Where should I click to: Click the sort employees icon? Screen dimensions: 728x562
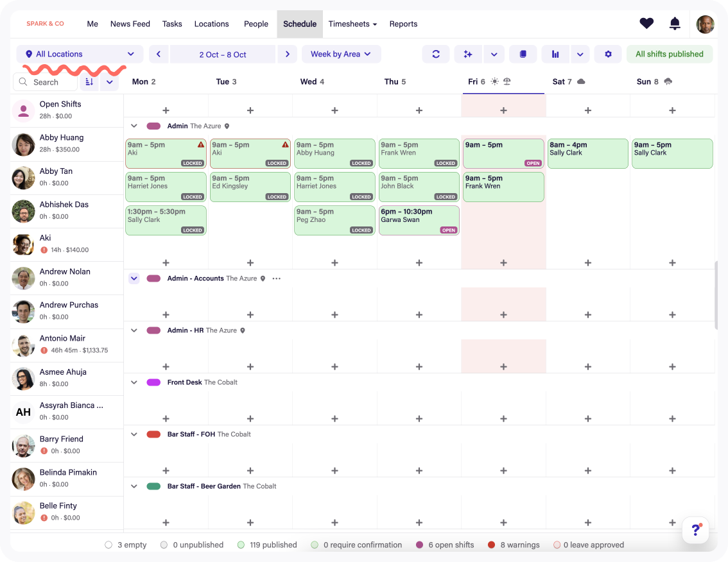(89, 82)
